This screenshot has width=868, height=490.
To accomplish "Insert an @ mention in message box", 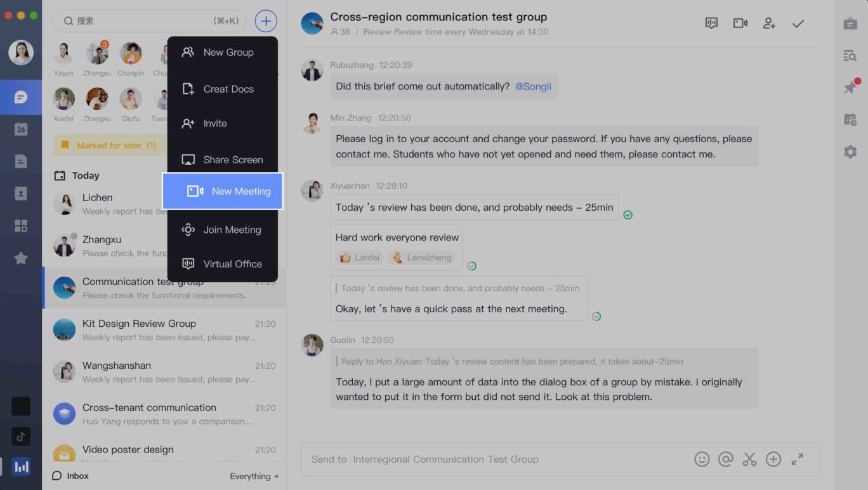I will [x=726, y=460].
